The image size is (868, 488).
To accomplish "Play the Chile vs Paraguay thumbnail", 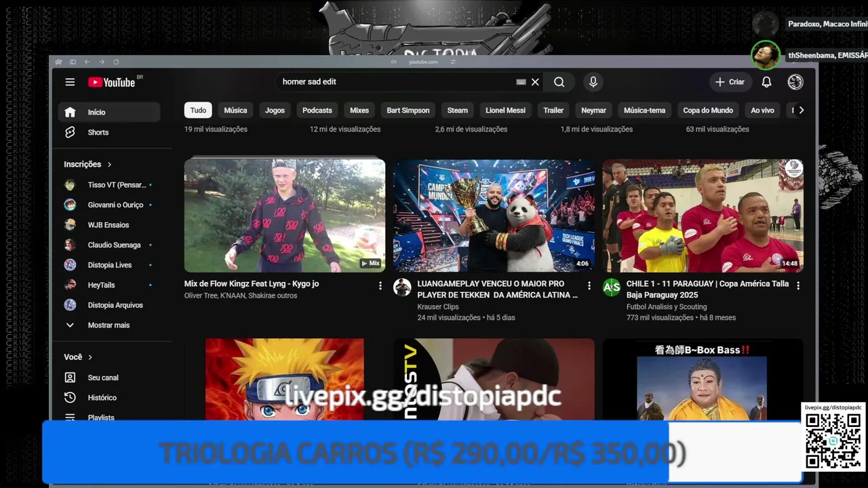I will 703,216.
